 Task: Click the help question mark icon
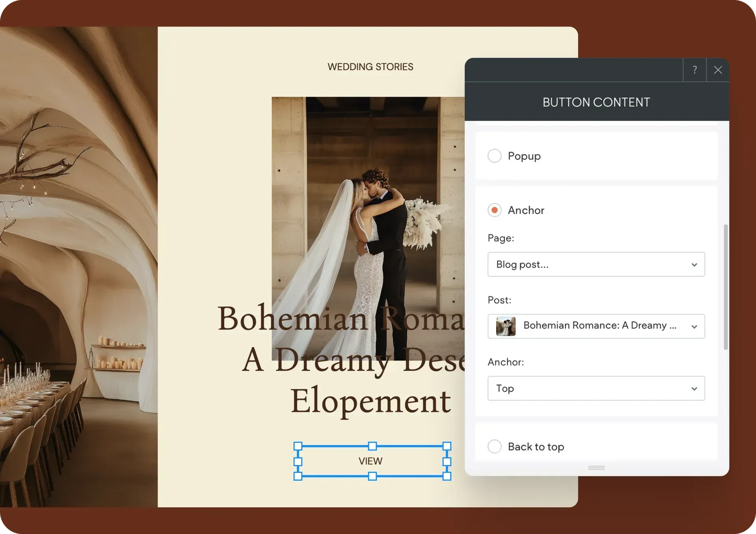(x=695, y=70)
